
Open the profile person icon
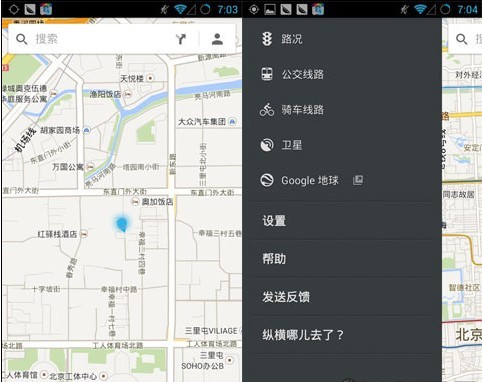[x=217, y=39]
